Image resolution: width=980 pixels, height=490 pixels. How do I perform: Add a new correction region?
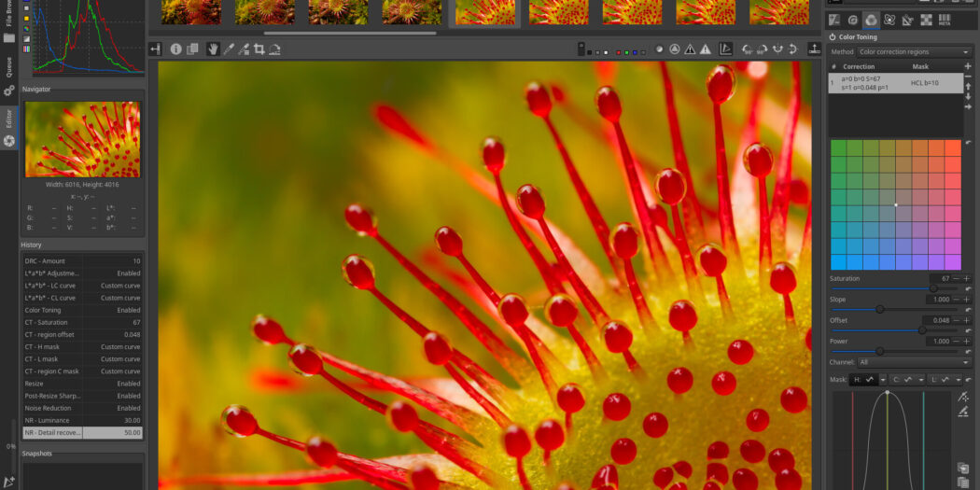(x=968, y=66)
